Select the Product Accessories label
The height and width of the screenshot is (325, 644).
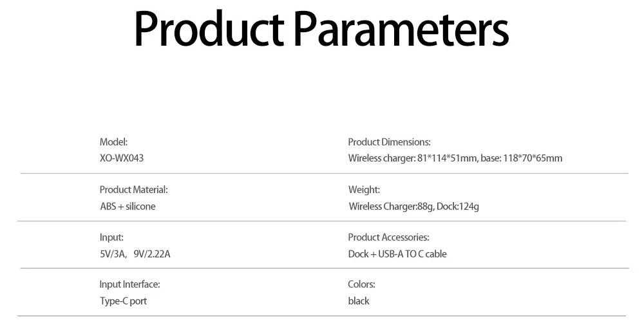tap(388, 237)
